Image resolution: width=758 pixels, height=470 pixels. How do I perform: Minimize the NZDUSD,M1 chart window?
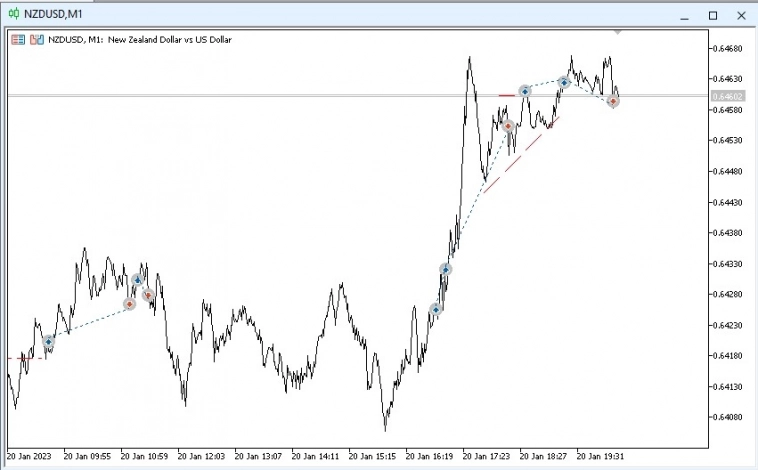[x=684, y=14]
